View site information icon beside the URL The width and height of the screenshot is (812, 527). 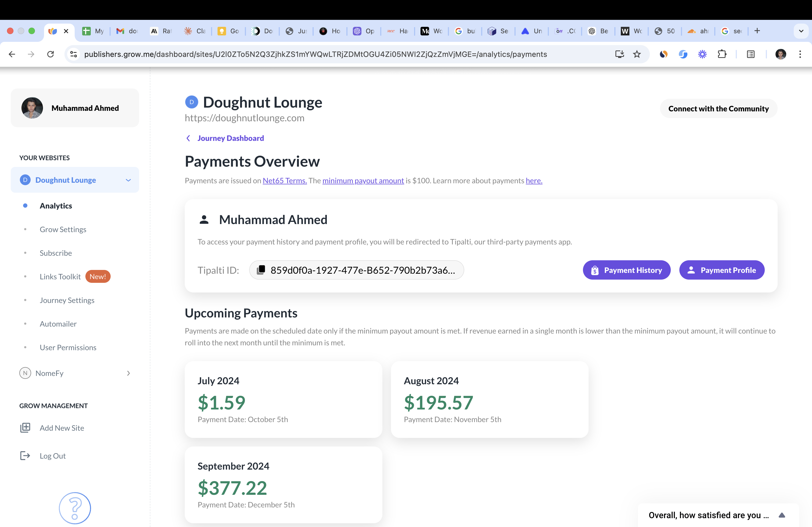[x=73, y=54]
